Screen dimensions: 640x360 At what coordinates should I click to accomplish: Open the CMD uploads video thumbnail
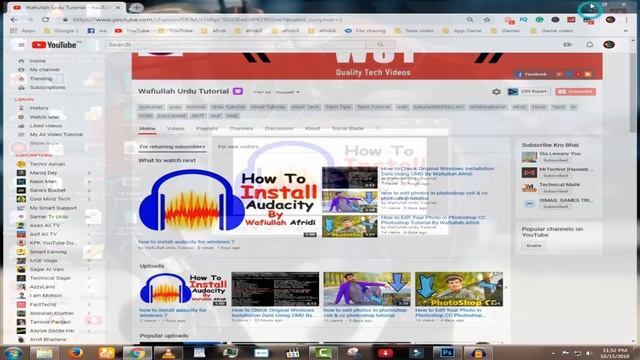(275, 289)
